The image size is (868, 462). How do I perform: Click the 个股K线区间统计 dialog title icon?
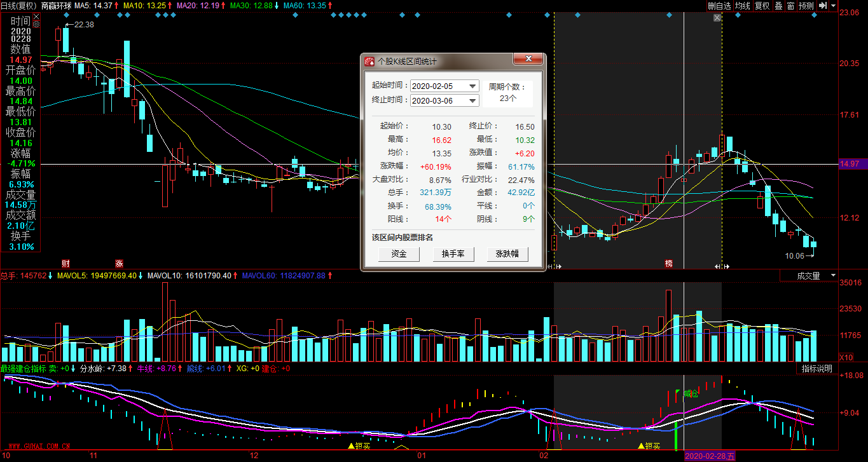point(369,62)
